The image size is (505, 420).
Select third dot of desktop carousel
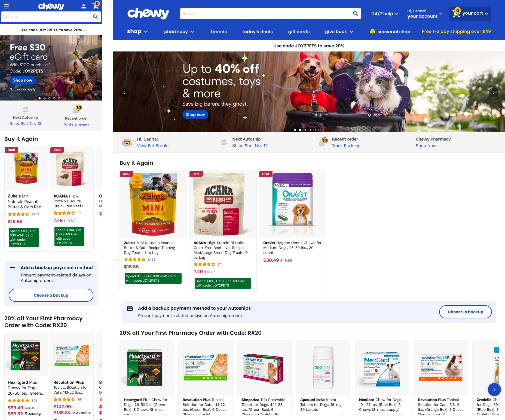(x=310, y=130)
